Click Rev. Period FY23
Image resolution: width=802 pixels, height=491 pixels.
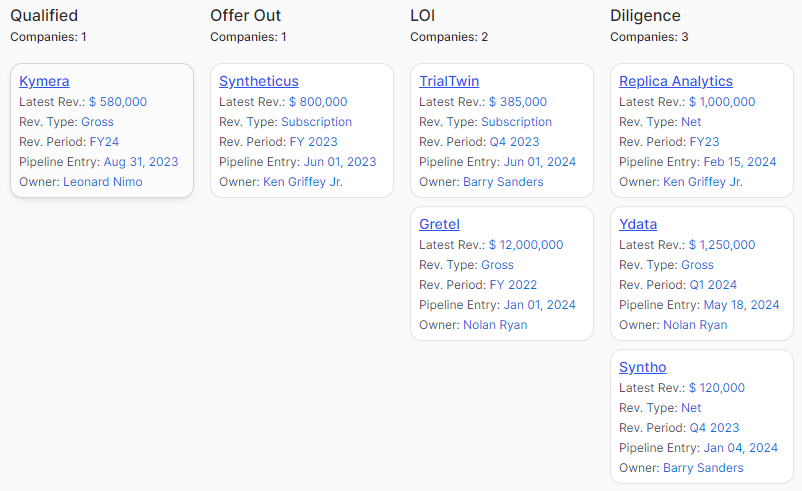click(x=704, y=142)
